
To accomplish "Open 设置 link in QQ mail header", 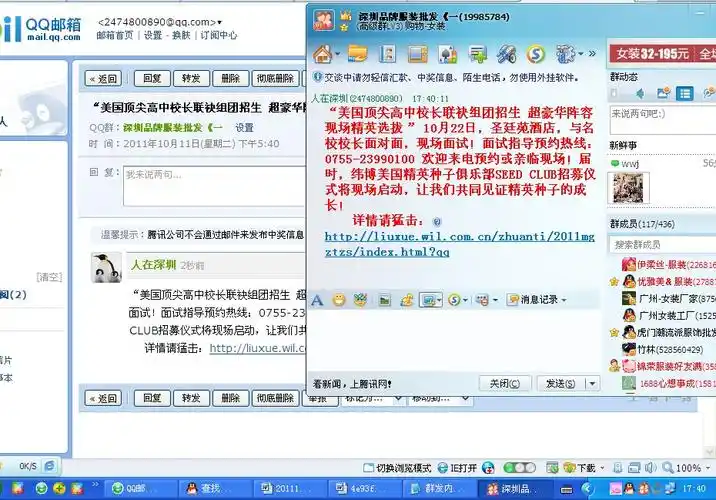I will 153,35.
